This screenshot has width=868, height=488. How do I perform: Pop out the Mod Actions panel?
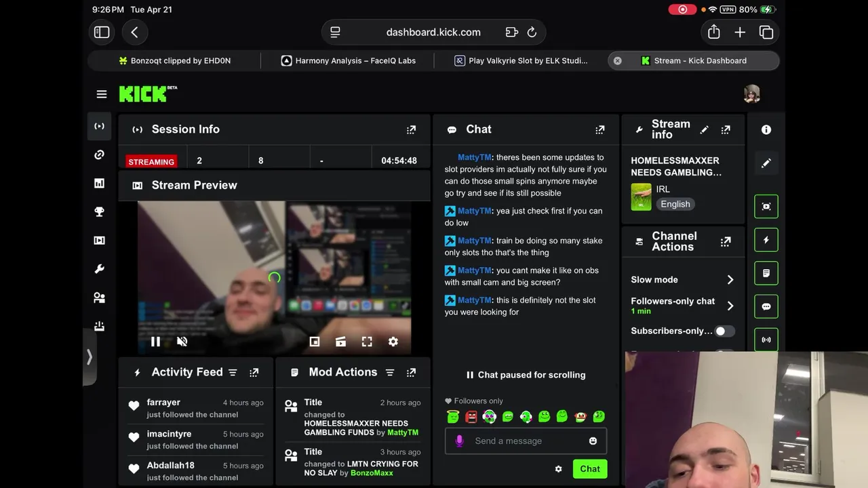pos(411,372)
